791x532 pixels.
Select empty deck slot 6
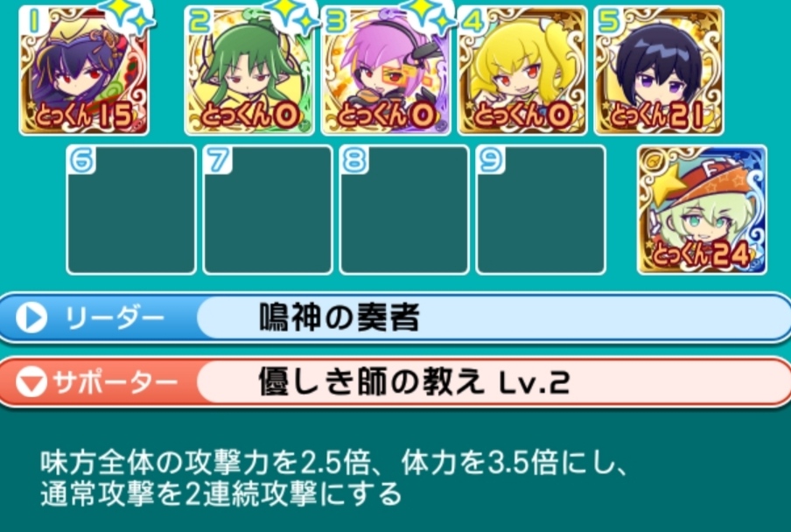tap(131, 210)
